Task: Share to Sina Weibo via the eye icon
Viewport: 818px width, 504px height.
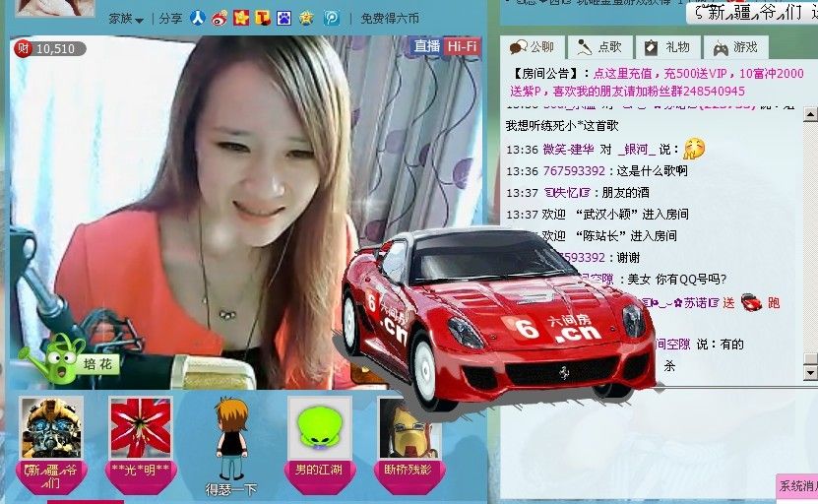Action: tap(220, 19)
